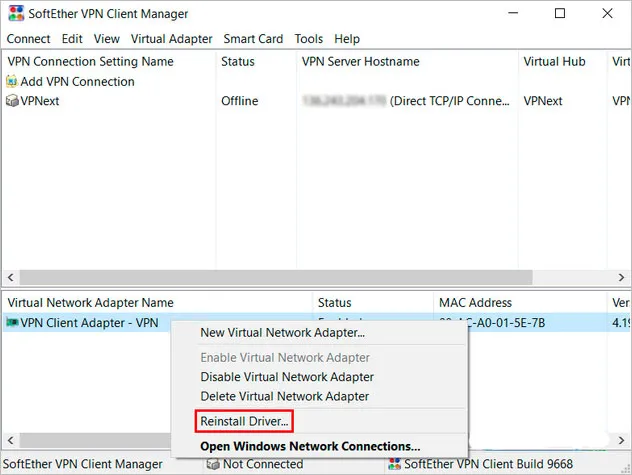Image resolution: width=632 pixels, height=475 pixels.
Task: Open the Virtual Adapter menu
Action: [x=172, y=39]
